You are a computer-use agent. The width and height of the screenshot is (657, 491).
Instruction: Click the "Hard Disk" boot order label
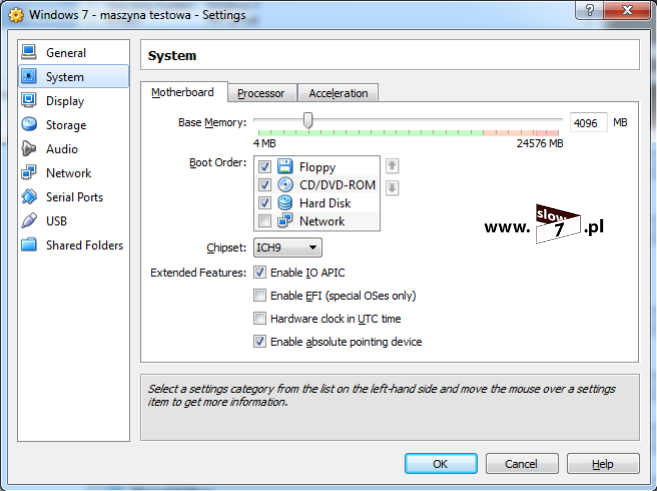[x=325, y=203]
